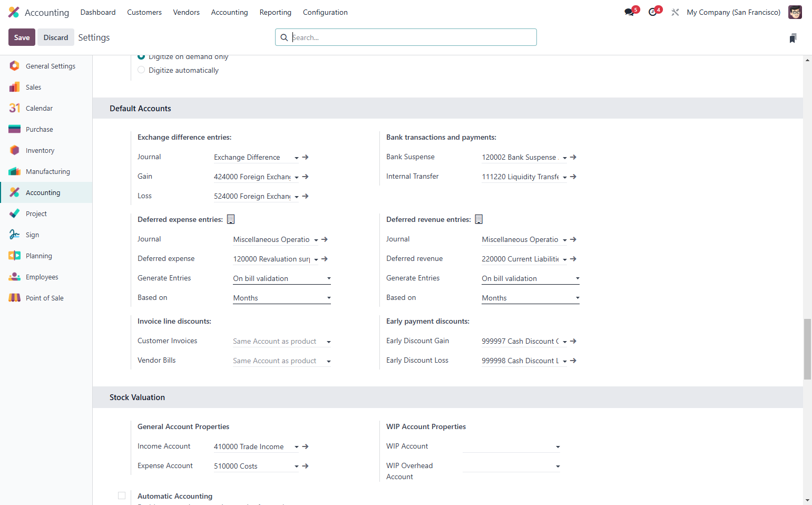The width and height of the screenshot is (812, 505).
Task: Click the Manufacturing sidebar icon
Action: pos(15,171)
